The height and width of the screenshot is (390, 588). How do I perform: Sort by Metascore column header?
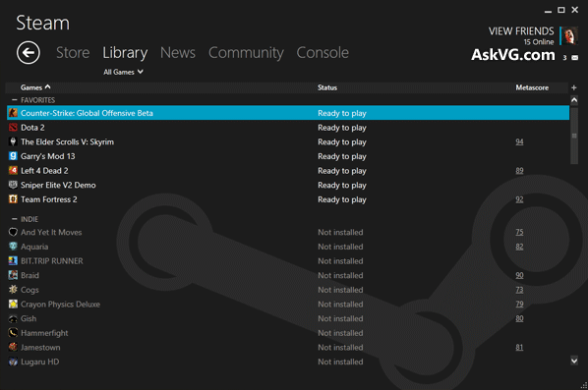click(x=532, y=87)
